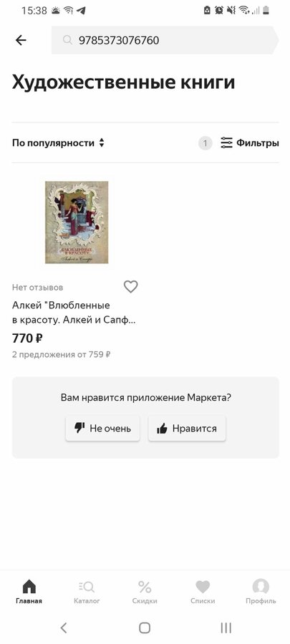
Task: View 2 предложения от 759 ₽
Action: [x=61, y=354]
